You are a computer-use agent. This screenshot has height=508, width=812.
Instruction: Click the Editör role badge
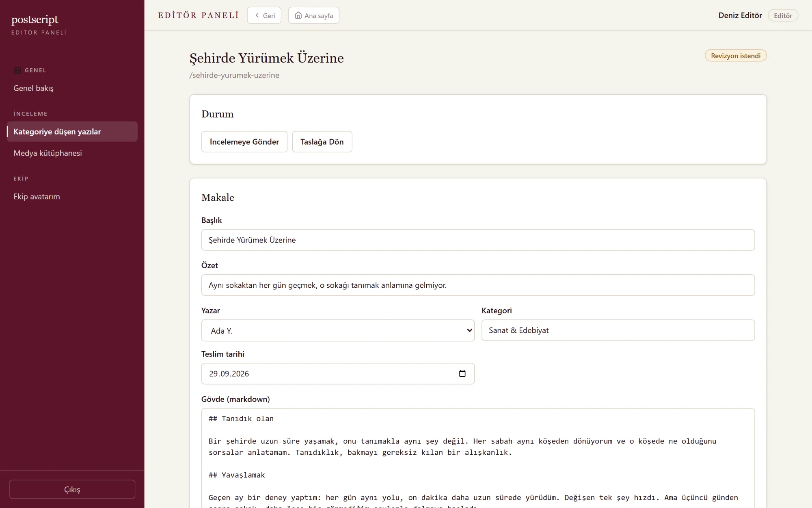tap(783, 15)
